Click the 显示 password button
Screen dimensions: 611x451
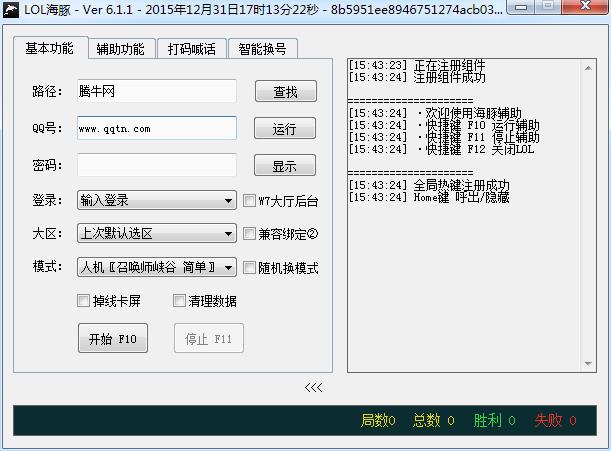coord(285,166)
